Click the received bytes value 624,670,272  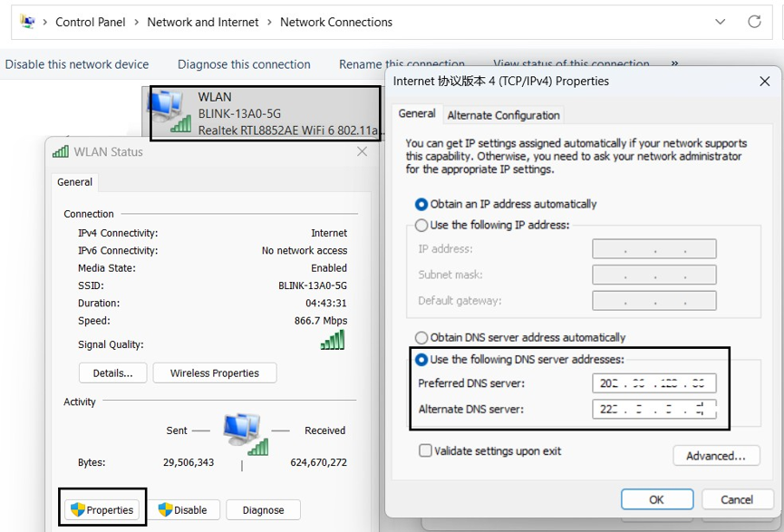pos(318,462)
